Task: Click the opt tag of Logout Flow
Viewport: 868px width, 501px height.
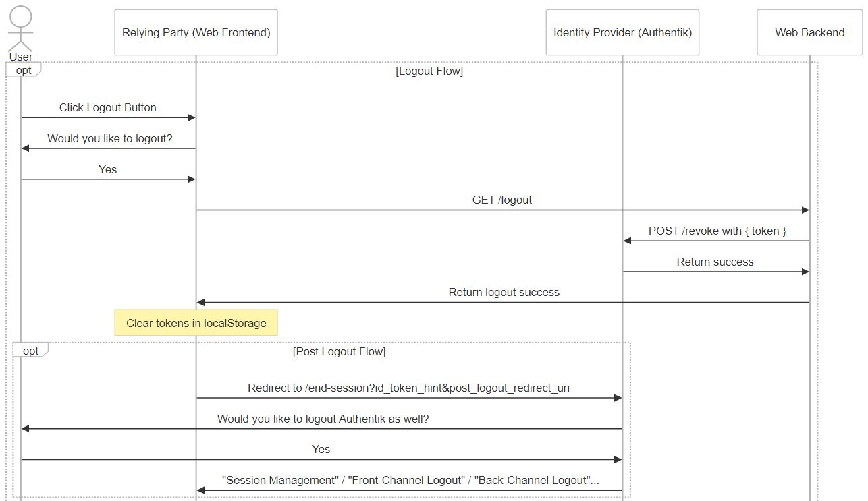Action: pos(24,69)
